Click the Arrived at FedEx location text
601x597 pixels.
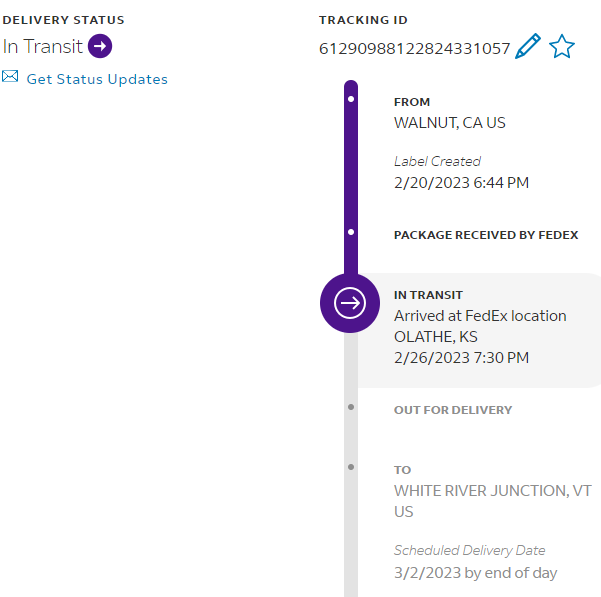tap(480, 316)
